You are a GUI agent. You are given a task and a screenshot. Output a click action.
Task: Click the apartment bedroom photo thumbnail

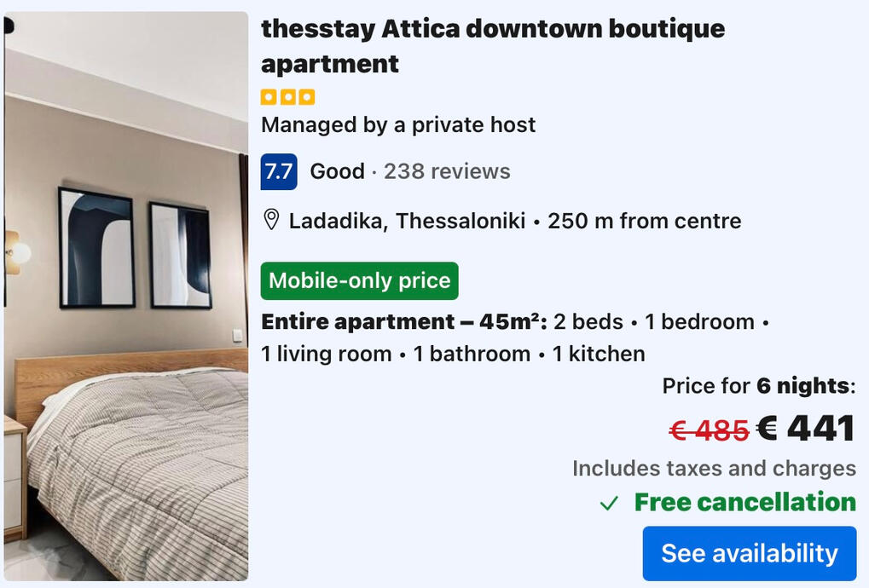coord(126,296)
